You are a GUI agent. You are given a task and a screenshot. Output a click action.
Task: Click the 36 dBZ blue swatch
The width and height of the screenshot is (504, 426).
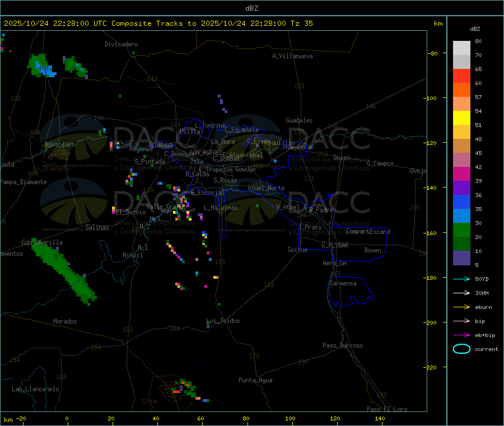[x=461, y=202]
